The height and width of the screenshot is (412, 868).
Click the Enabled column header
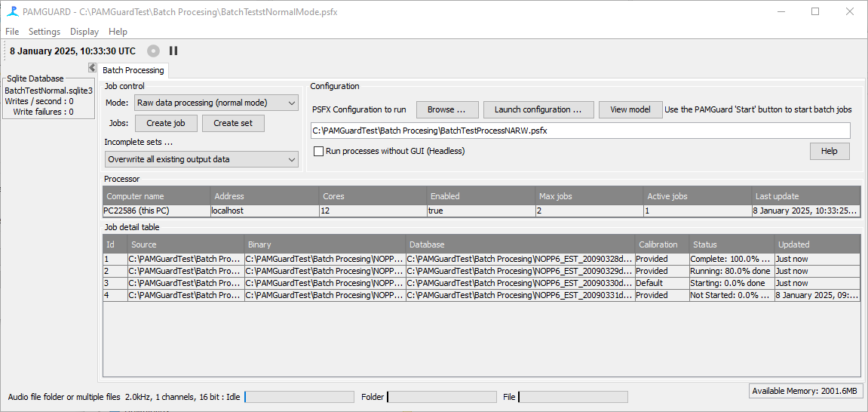click(x=480, y=196)
